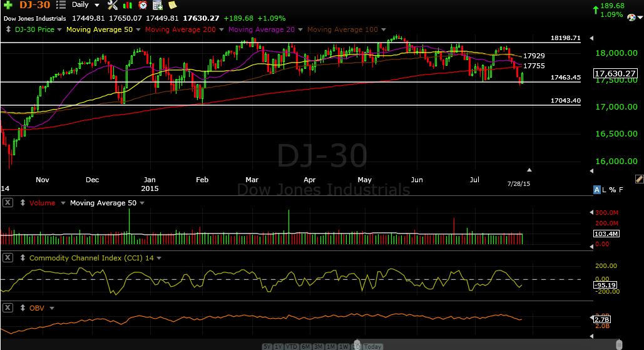
Task: Click the green up-arrow change indicator
Action: click(x=596, y=10)
